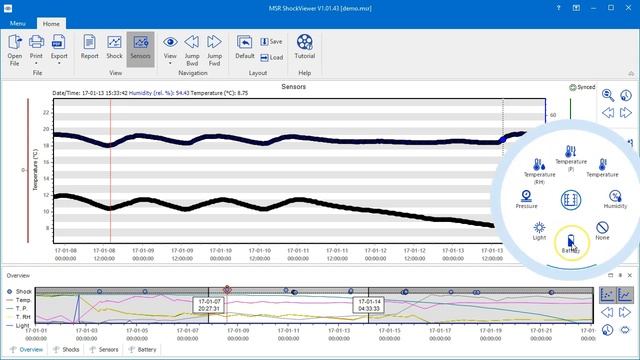Toggle Light series in overview legend
The width and height of the screenshot is (640, 360).
[18, 325]
